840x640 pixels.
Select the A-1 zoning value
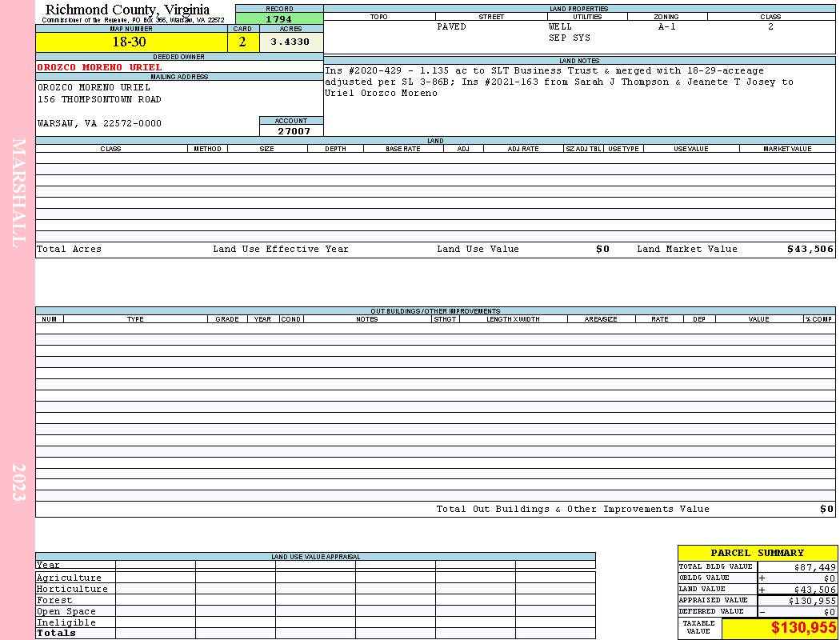[x=666, y=26]
